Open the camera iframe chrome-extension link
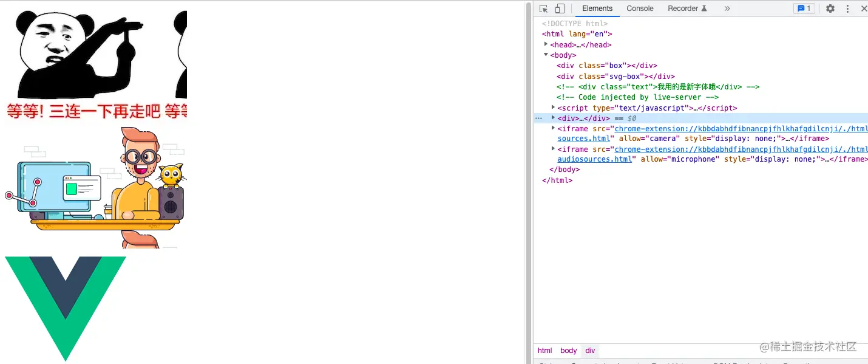 click(741, 129)
